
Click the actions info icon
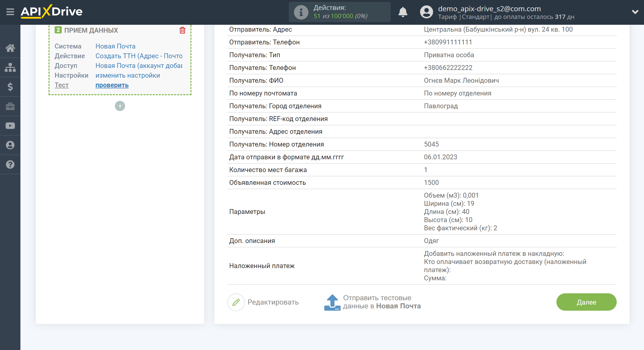[x=301, y=12]
